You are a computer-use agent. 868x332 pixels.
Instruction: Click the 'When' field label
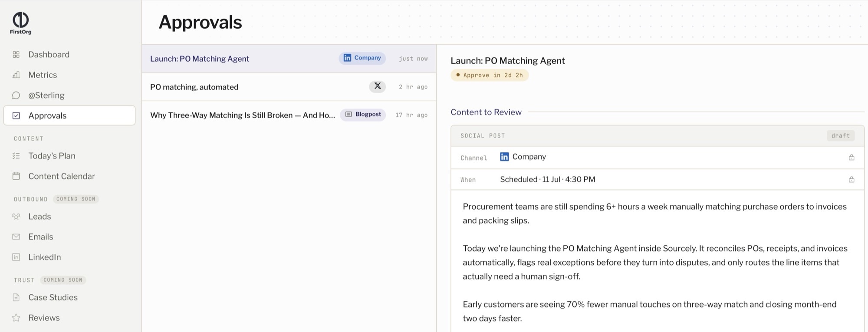coord(468,180)
